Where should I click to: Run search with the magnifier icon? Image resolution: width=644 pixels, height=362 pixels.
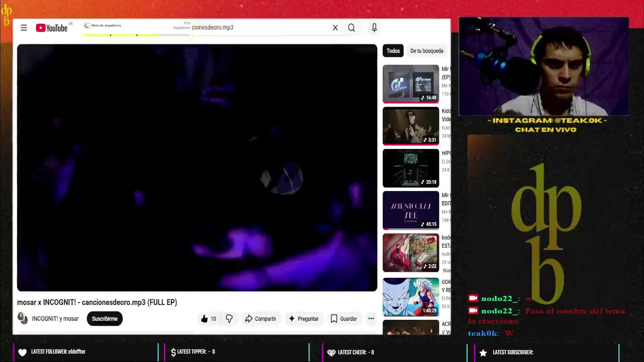point(351,28)
